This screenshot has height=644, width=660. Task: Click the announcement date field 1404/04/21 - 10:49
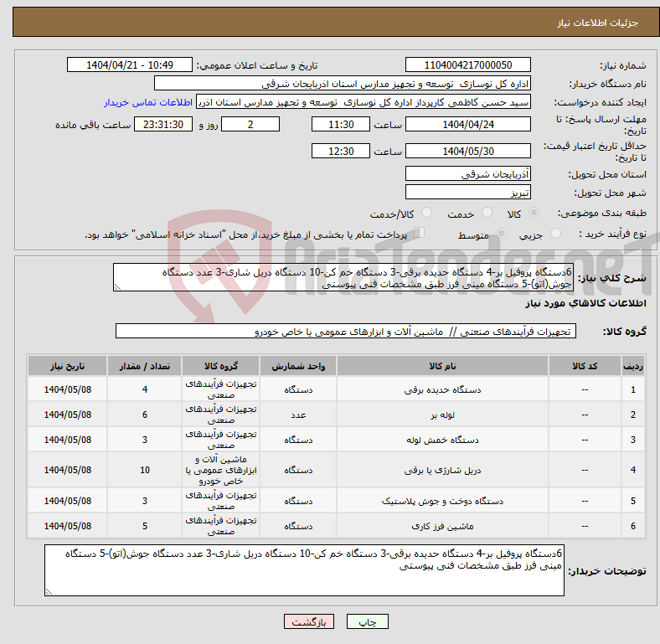pyautogui.click(x=130, y=64)
